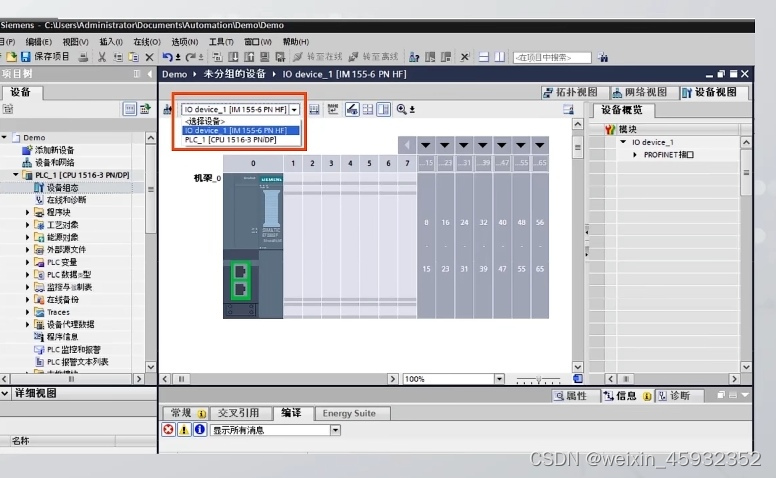This screenshot has width=776, height=478.
Task: Split editor space horizontally
Action: point(484,57)
